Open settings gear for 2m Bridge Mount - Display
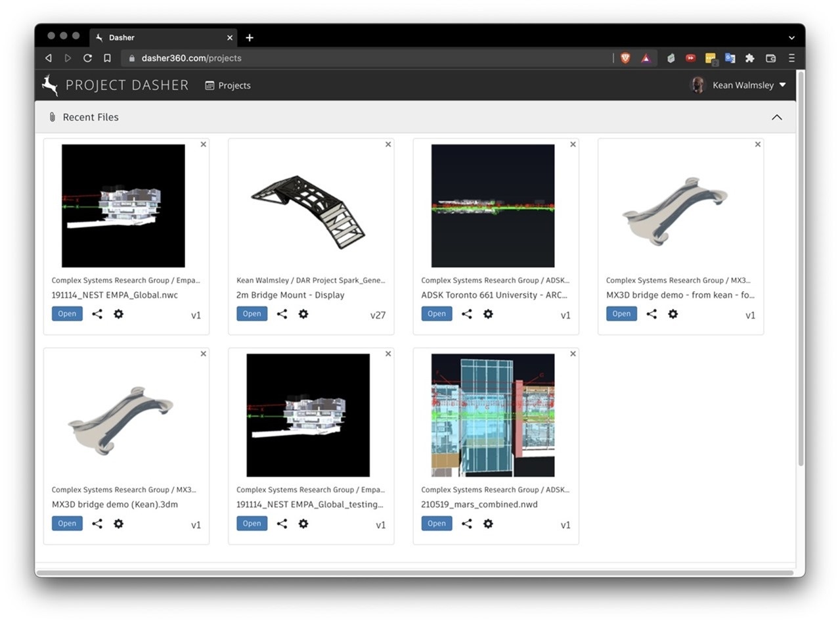Viewport: 840px width, 623px height. pos(303,314)
